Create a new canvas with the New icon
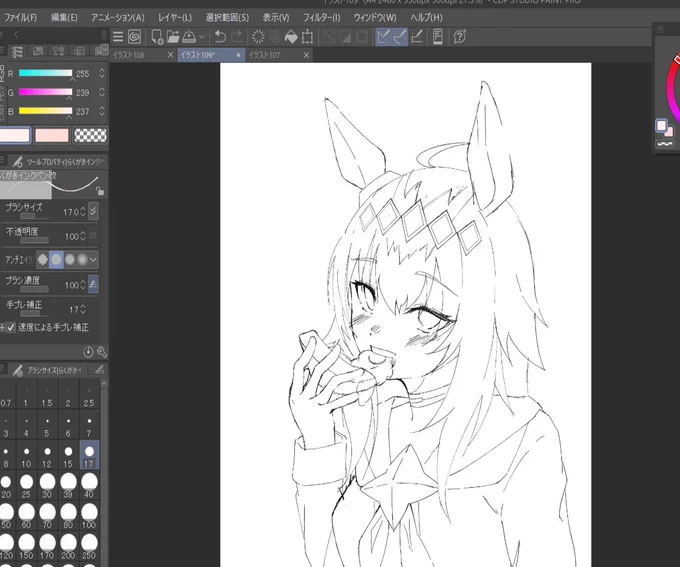The image size is (680, 567). 157,37
